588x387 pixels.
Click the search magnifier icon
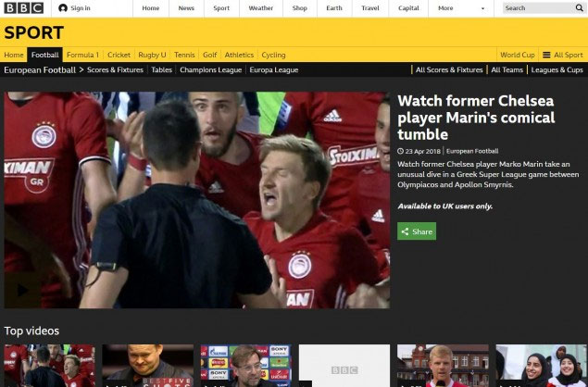coord(577,8)
